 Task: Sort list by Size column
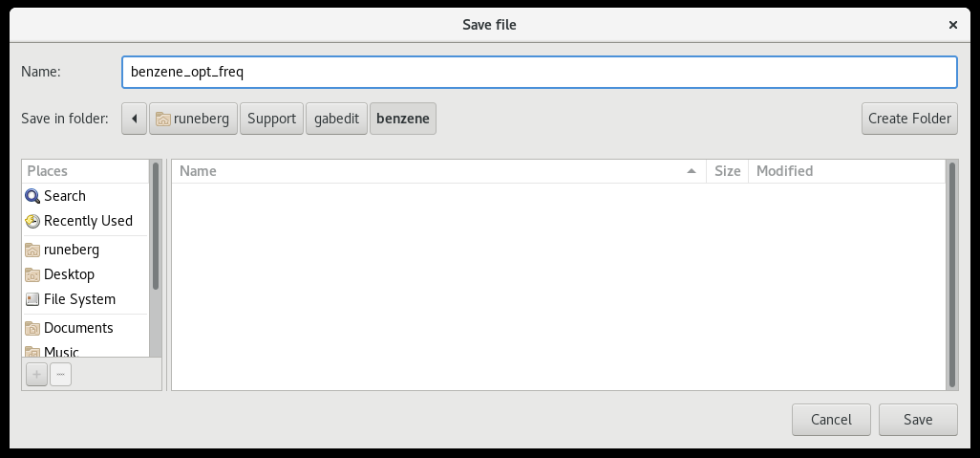click(x=727, y=171)
